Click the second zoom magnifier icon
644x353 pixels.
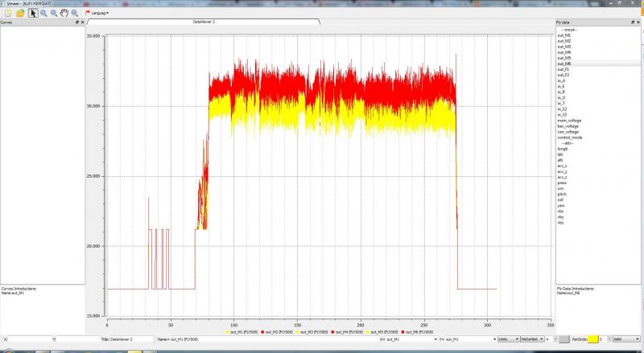pos(54,13)
